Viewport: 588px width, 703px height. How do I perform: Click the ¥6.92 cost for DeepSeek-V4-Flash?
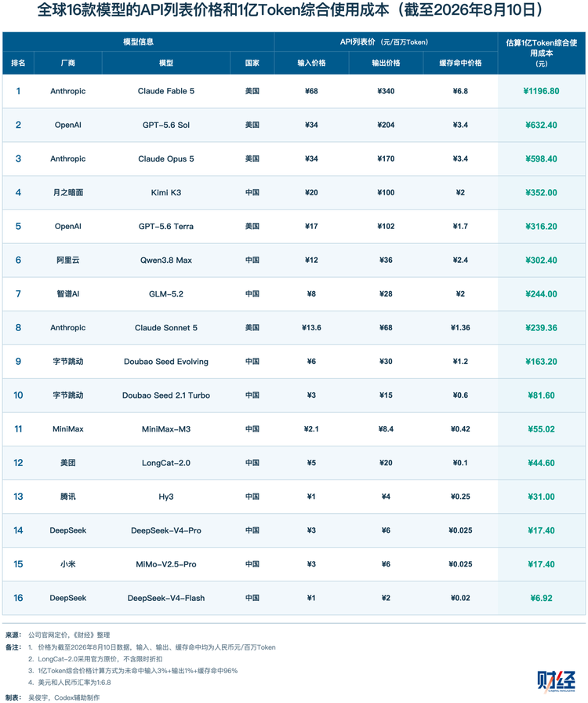point(542,598)
